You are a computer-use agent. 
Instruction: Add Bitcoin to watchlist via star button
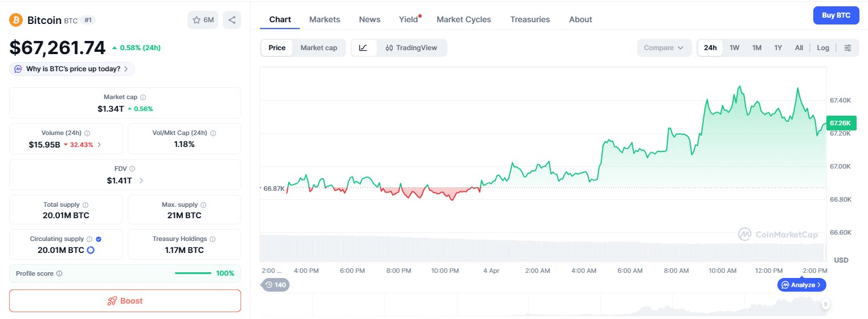(203, 20)
